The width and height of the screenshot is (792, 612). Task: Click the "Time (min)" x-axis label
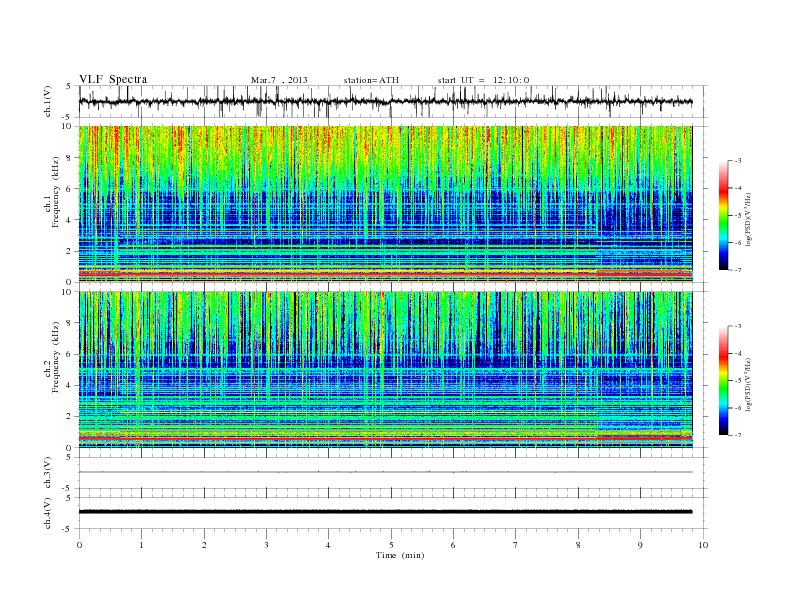click(400, 555)
